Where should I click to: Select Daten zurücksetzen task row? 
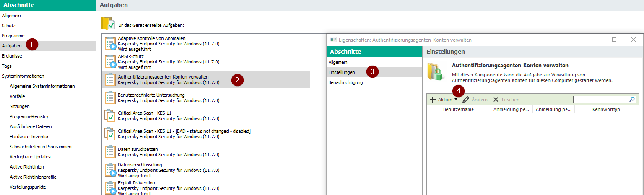(x=206, y=152)
